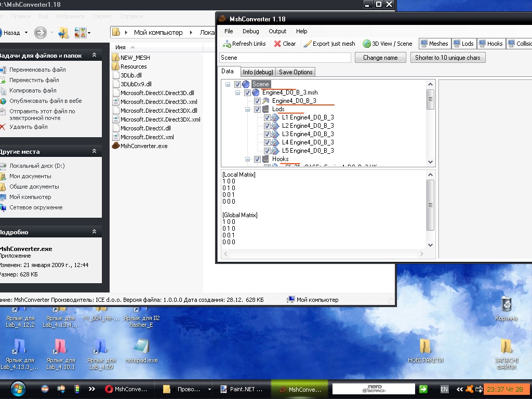Click the Recycle Bin desktop icon
This screenshot has height=399, width=532.
pyautogui.click(x=506, y=304)
